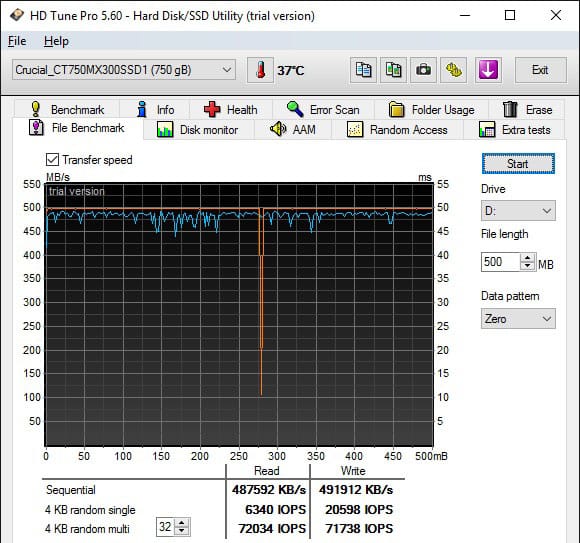Select the 6340 IOPS read value
The height and width of the screenshot is (543, 580).
(x=275, y=509)
